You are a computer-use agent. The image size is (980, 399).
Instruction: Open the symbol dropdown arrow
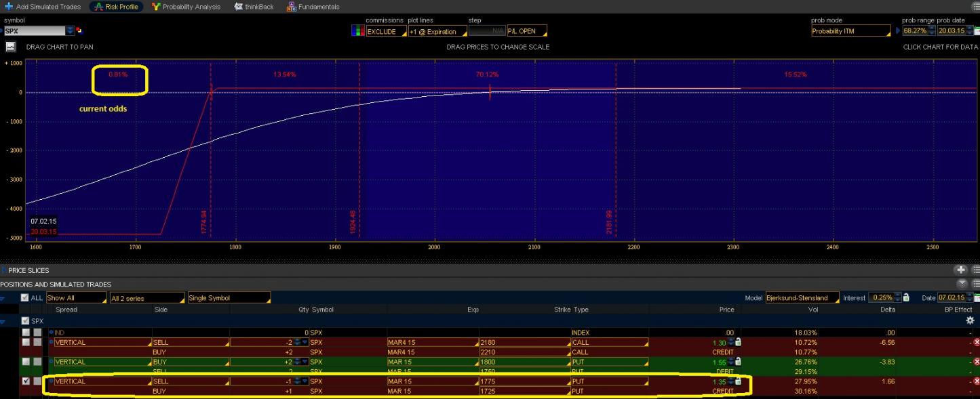[x=71, y=31]
